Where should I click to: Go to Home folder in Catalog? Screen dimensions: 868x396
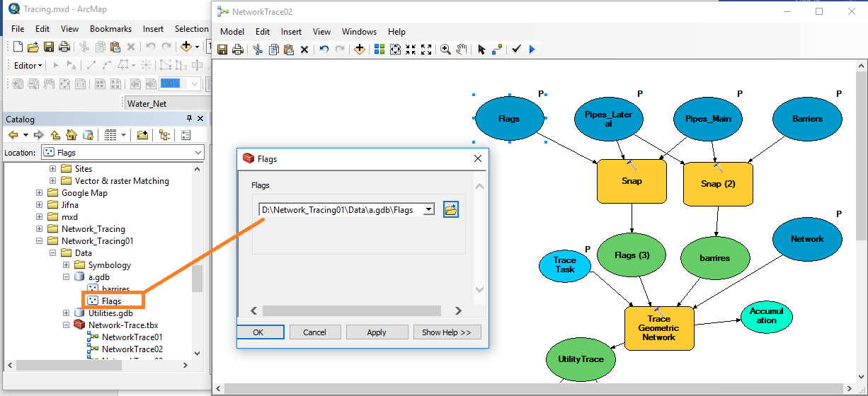tap(72, 135)
